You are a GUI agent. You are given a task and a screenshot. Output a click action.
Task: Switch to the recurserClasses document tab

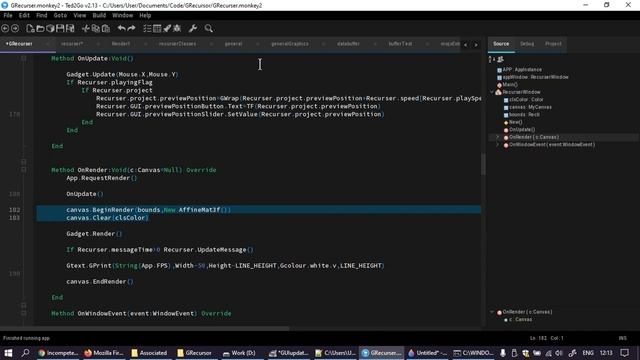(177, 44)
